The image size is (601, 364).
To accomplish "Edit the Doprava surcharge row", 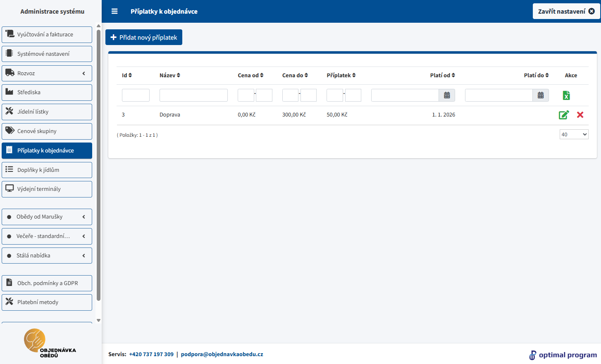I will point(564,115).
